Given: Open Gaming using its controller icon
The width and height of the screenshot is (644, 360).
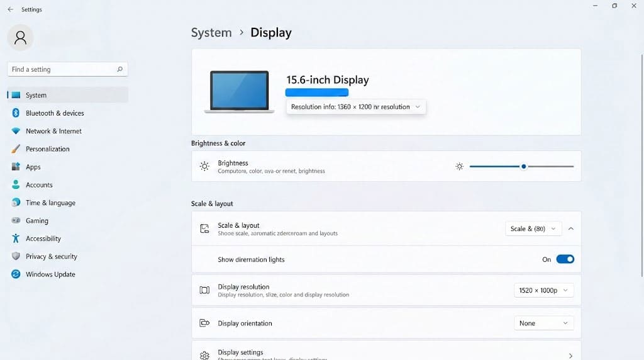Looking at the screenshot, I should 16,221.
